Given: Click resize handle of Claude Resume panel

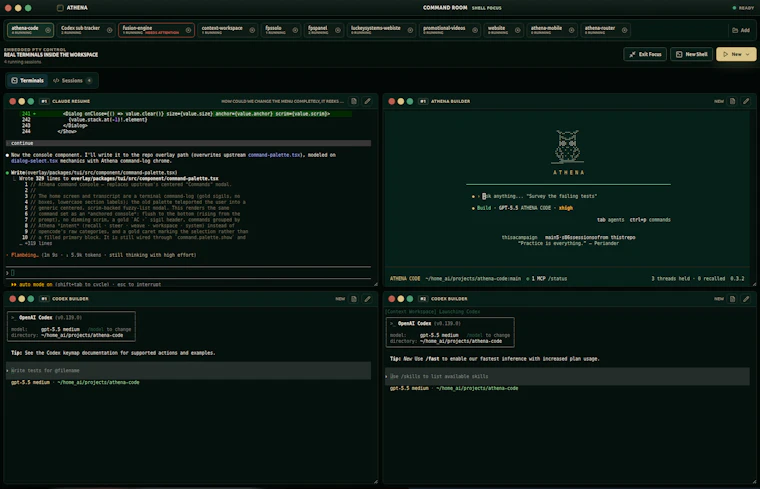Looking at the screenshot, I should point(375,284).
